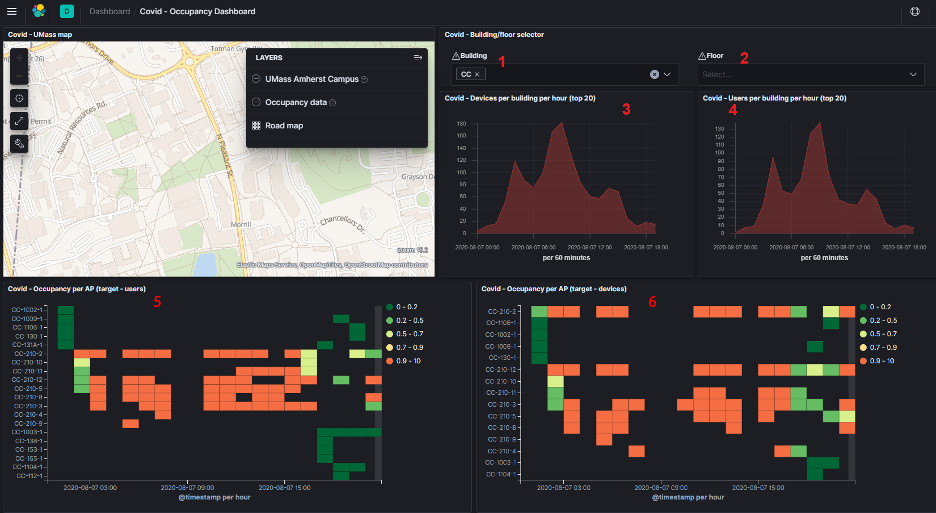936x513 pixels.
Task: Click the Elastic Kibana logo
Action: click(x=39, y=11)
